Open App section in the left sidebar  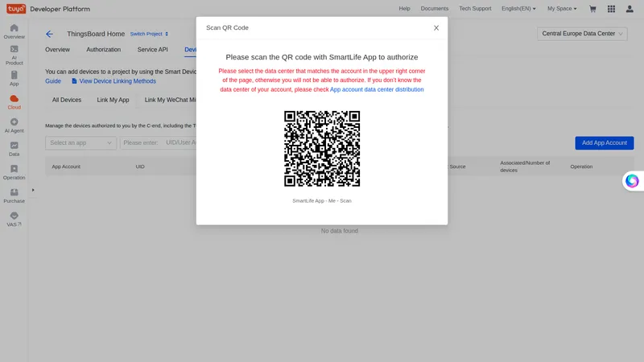14,78
